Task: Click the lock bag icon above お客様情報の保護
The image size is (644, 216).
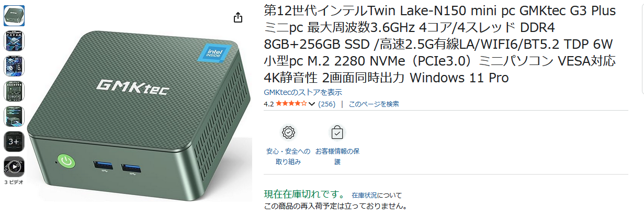Action: pyautogui.click(x=337, y=133)
